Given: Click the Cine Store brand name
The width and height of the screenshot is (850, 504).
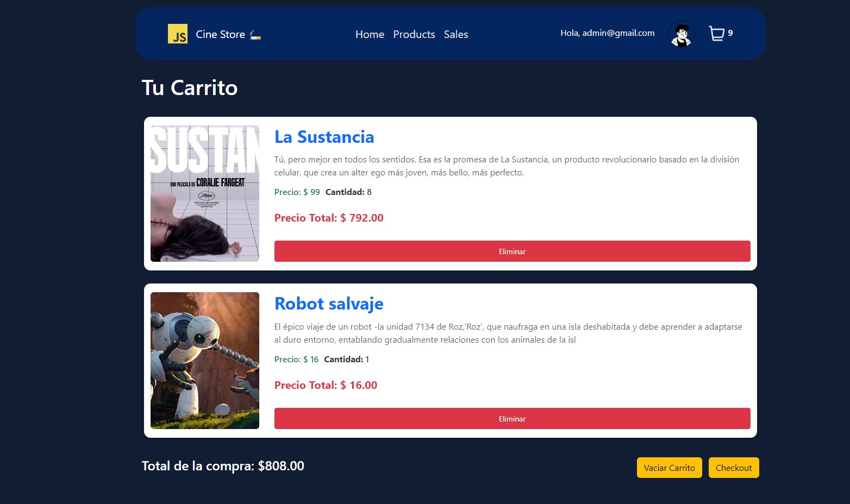Looking at the screenshot, I should pos(220,34).
